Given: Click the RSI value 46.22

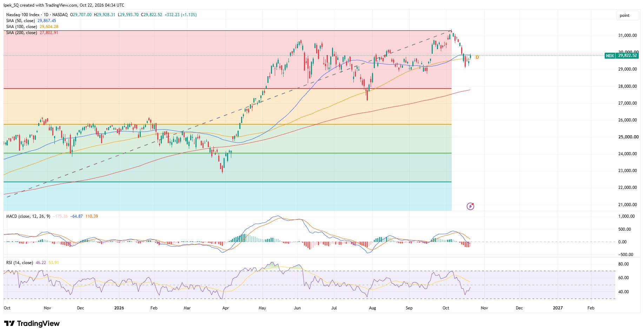Looking at the screenshot, I should pyautogui.click(x=41, y=263).
